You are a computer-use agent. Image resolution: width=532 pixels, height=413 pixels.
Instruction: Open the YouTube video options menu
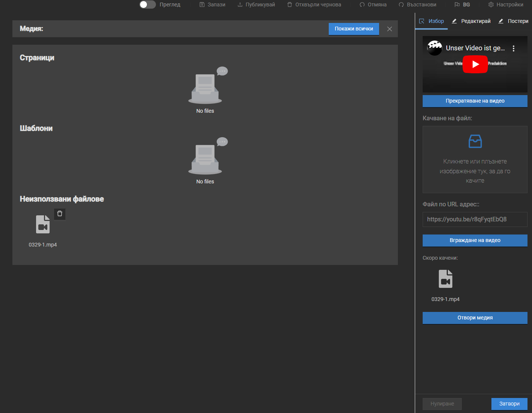click(x=514, y=48)
